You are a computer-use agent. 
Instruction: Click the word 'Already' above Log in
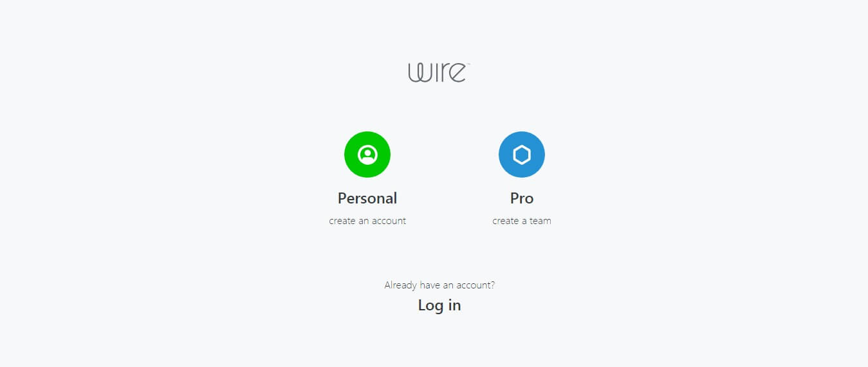(401, 285)
